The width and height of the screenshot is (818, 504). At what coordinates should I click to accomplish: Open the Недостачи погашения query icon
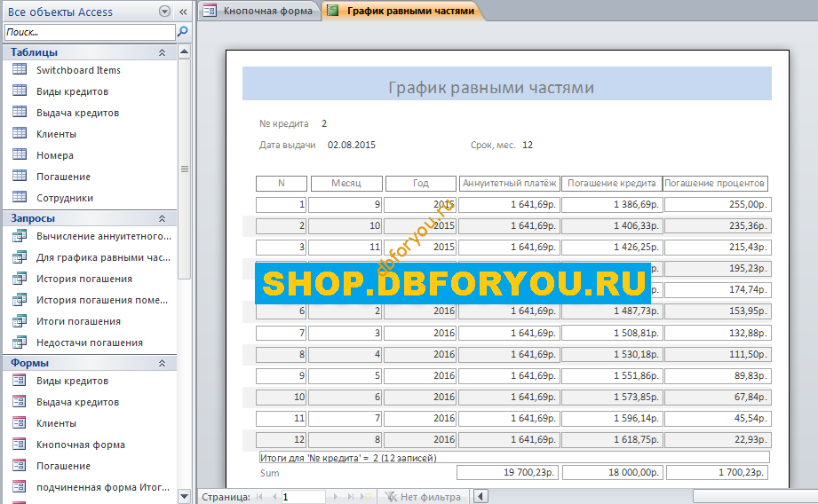point(20,343)
